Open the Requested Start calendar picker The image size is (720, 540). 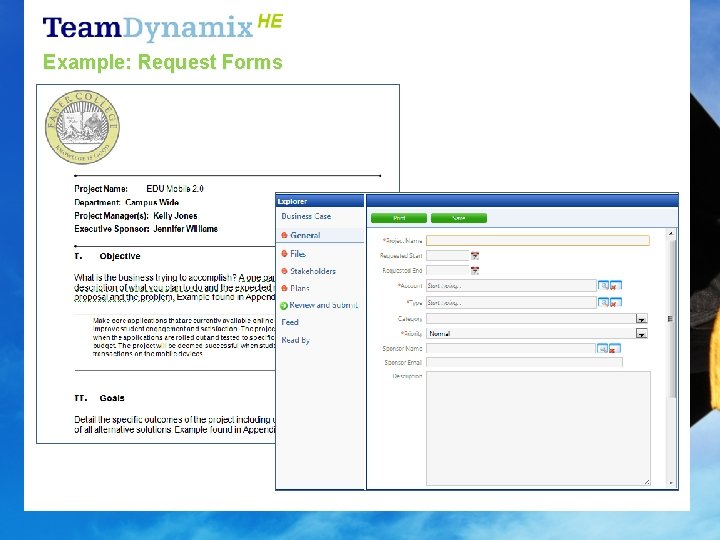[x=475, y=256]
